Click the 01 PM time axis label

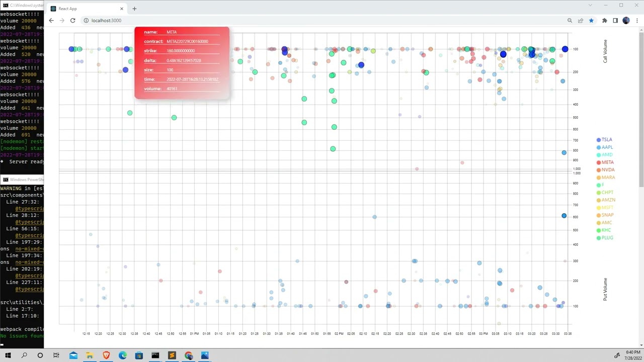point(194,334)
